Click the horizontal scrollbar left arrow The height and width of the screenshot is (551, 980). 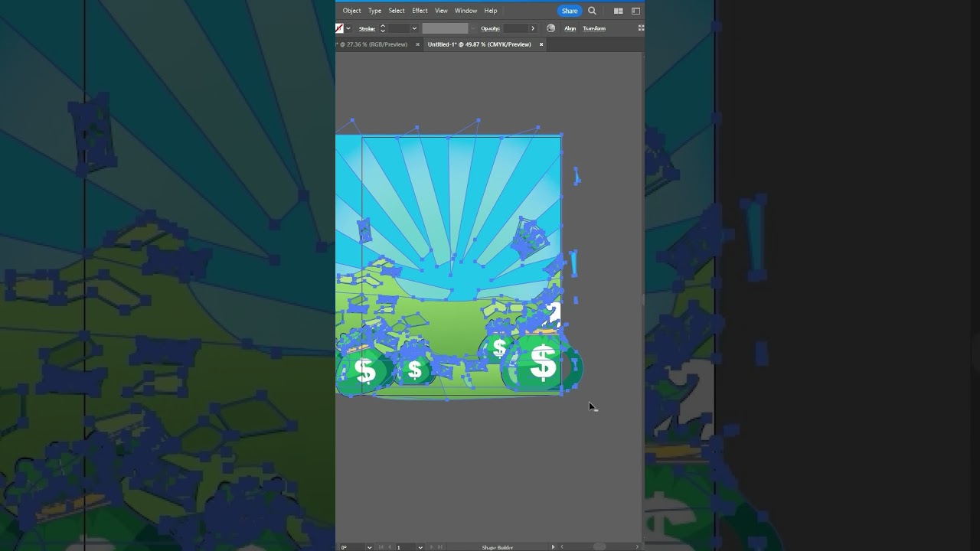point(562,547)
